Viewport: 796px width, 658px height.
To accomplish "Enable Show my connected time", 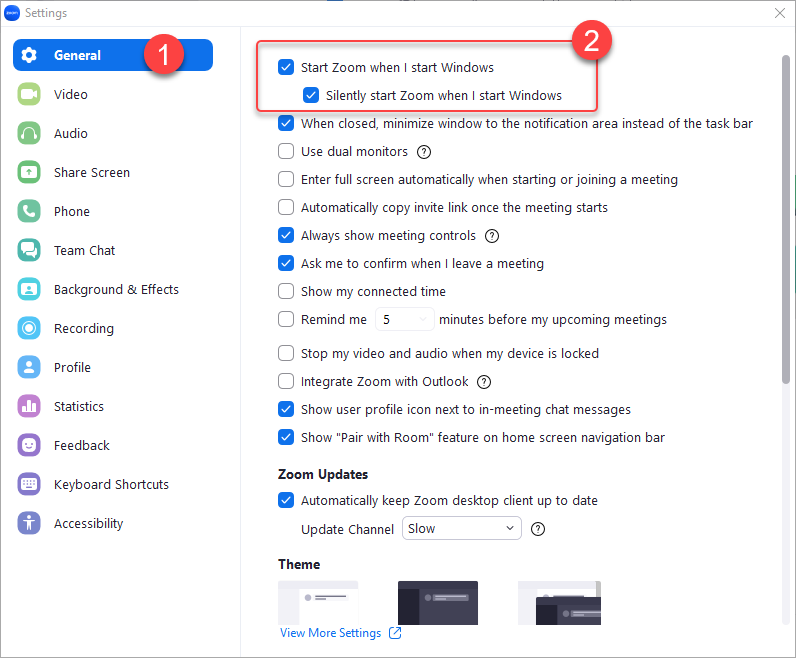I will click(x=286, y=292).
